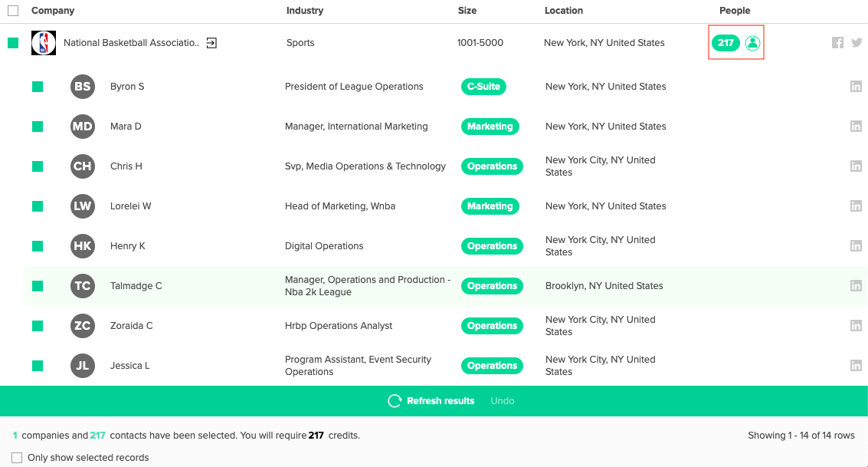Sort by the Size column header
This screenshot has height=467, width=868.
point(467,11)
